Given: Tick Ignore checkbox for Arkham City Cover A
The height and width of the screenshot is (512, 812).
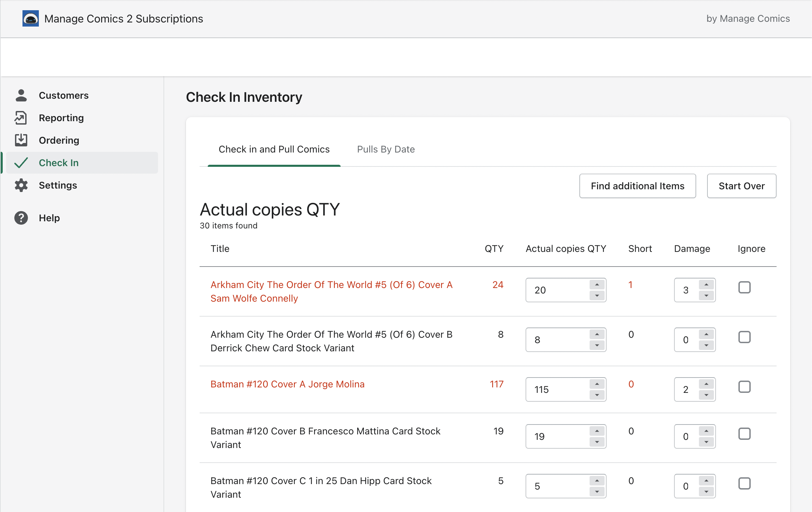Looking at the screenshot, I should pyautogui.click(x=744, y=287).
